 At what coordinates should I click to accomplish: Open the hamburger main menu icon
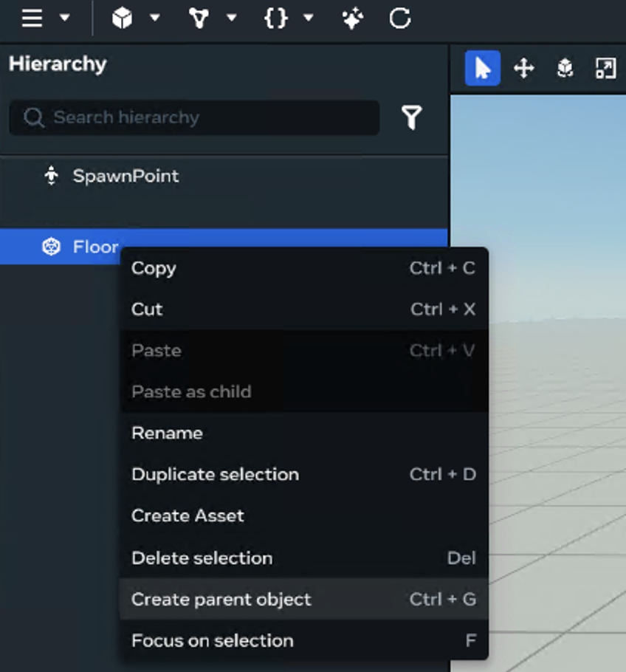32,18
